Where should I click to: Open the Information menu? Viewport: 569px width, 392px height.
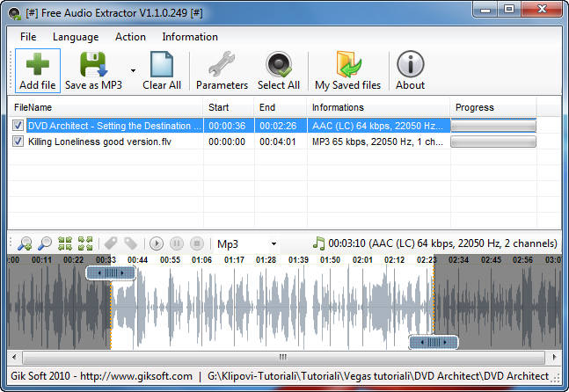(x=190, y=37)
